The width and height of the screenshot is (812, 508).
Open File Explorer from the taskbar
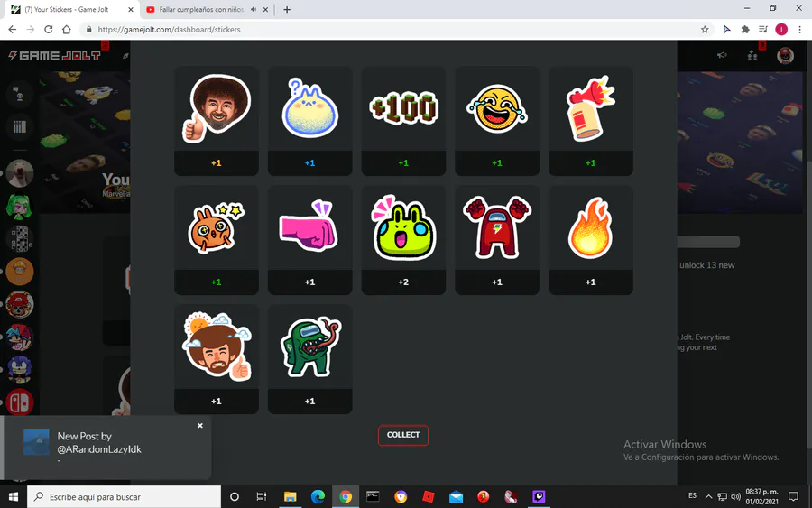point(290,496)
